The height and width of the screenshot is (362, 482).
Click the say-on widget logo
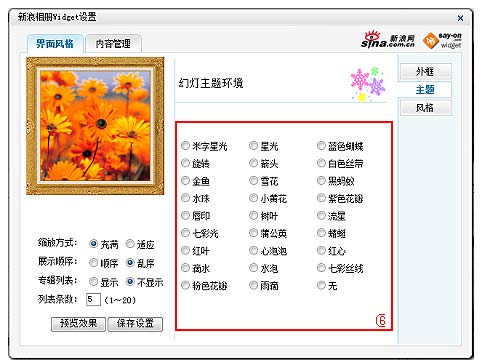(x=442, y=41)
